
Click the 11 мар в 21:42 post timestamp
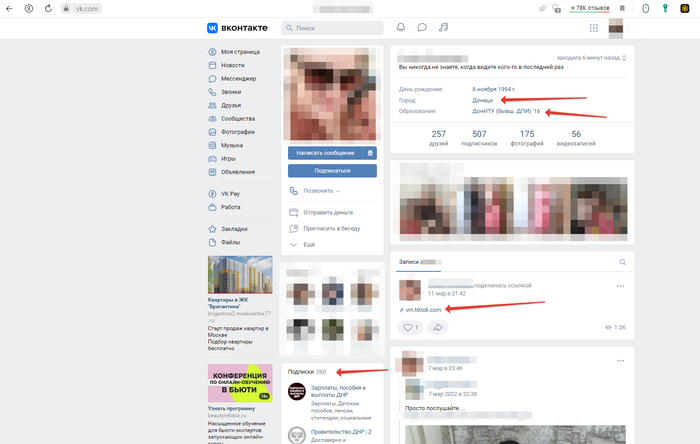click(x=447, y=293)
